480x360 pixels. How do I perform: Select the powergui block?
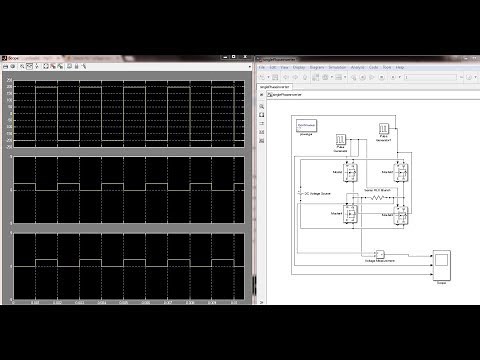point(306,126)
